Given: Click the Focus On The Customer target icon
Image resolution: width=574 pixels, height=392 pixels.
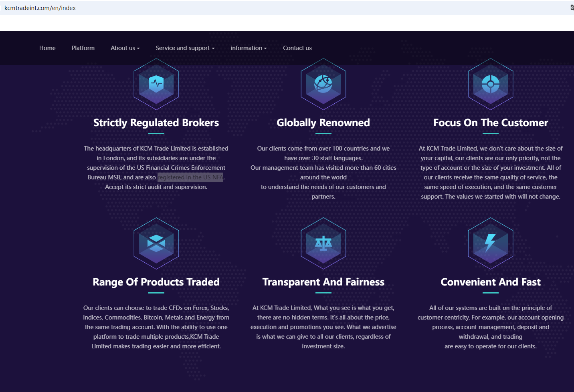Looking at the screenshot, I should 491,84.
